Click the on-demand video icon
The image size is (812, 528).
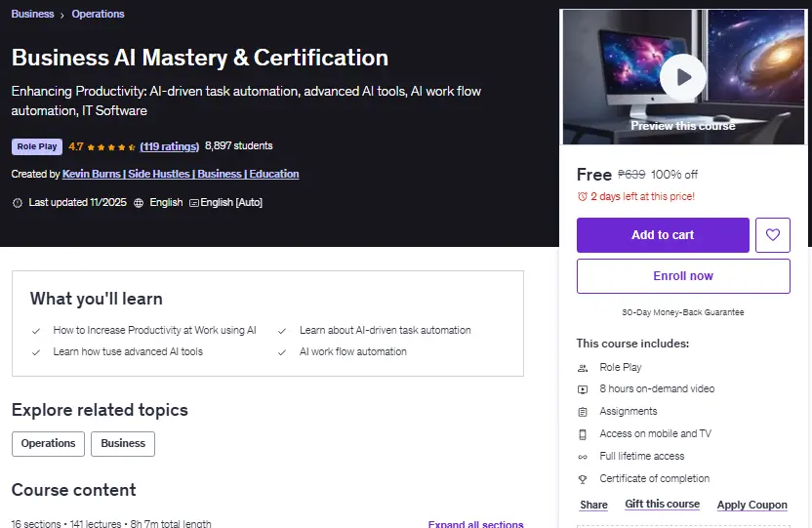583,389
